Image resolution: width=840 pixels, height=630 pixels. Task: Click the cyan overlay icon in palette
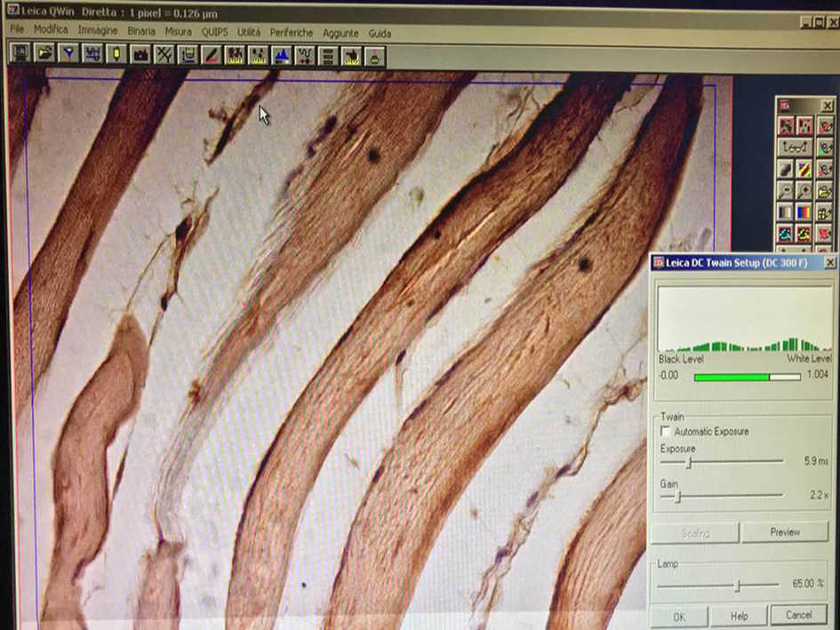786,234
